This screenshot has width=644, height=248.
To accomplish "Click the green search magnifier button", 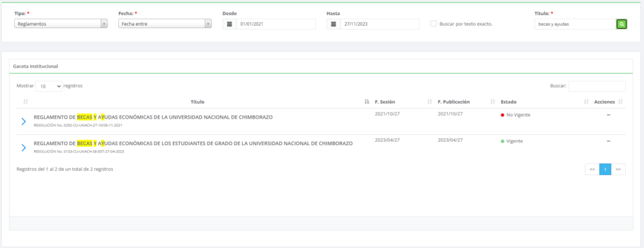I will pos(621,24).
